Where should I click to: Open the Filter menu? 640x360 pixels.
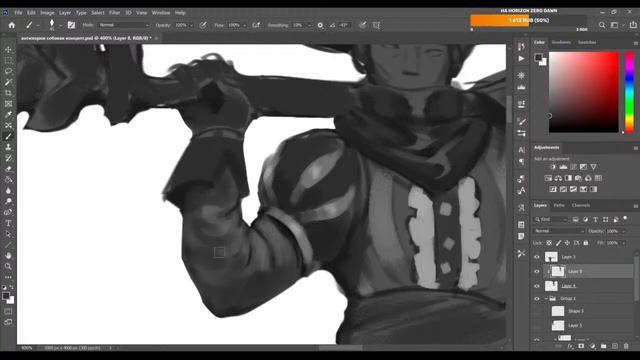pyautogui.click(x=114, y=13)
